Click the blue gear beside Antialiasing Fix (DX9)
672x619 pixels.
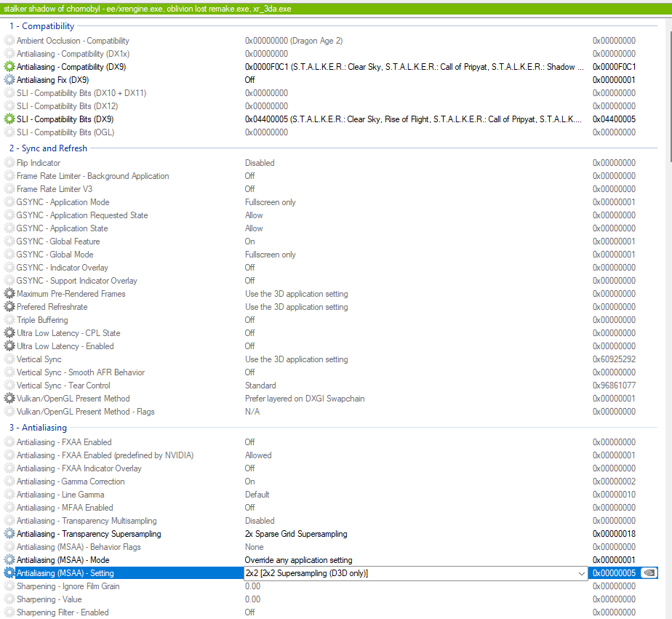9,80
